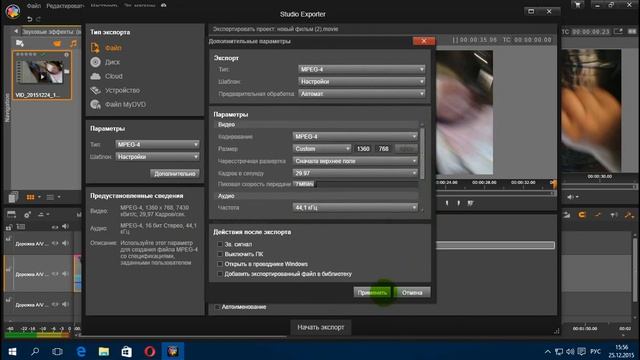Open Экспорт Тип MPEG-4 dropdown in dialog
Viewport: 640px width, 360px height.
[362, 69]
